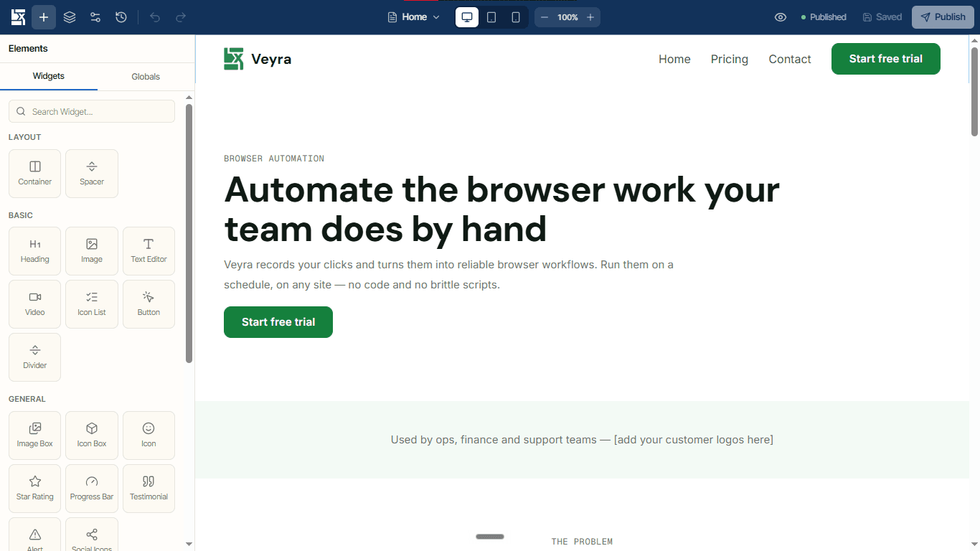980x551 pixels.
Task: Open the Home page selector dropdown
Action: coord(414,17)
